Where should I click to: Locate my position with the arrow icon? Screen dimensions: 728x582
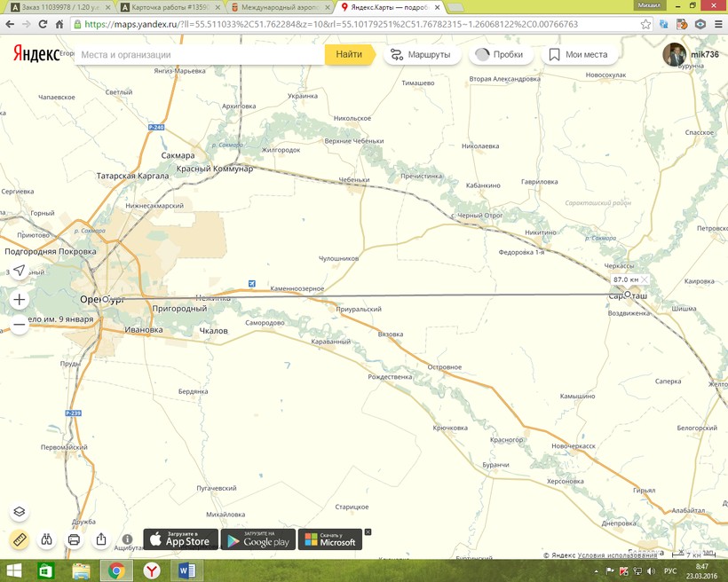[x=20, y=271]
